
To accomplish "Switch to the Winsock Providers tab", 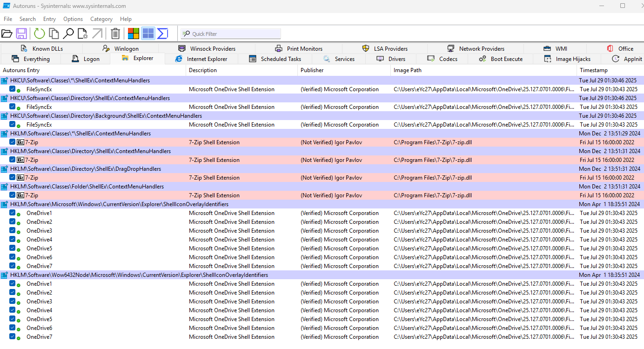I will pyautogui.click(x=207, y=48).
